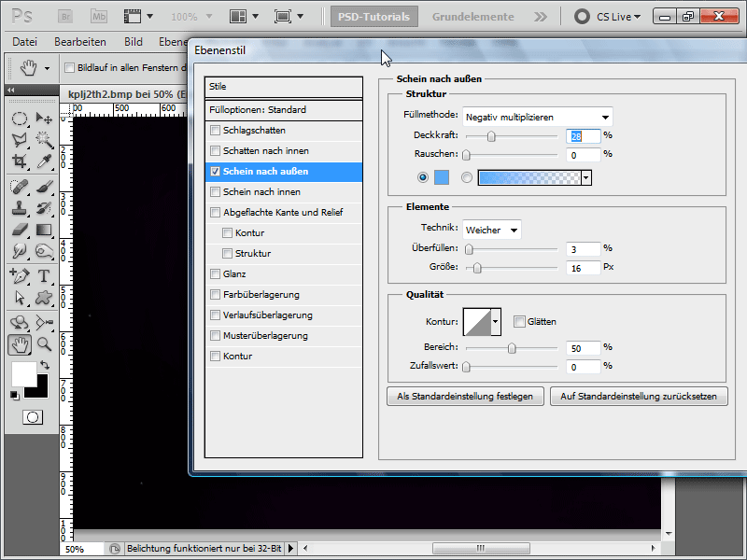Select the Pen tool
Screen dimensions: 747x560
pos(19,276)
